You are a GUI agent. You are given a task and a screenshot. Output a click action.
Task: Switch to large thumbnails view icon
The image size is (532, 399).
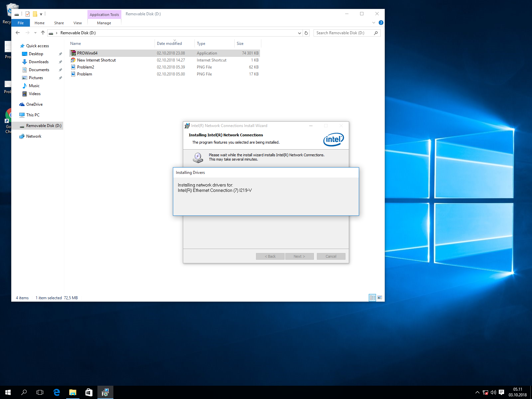pyautogui.click(x=380, y=298)
